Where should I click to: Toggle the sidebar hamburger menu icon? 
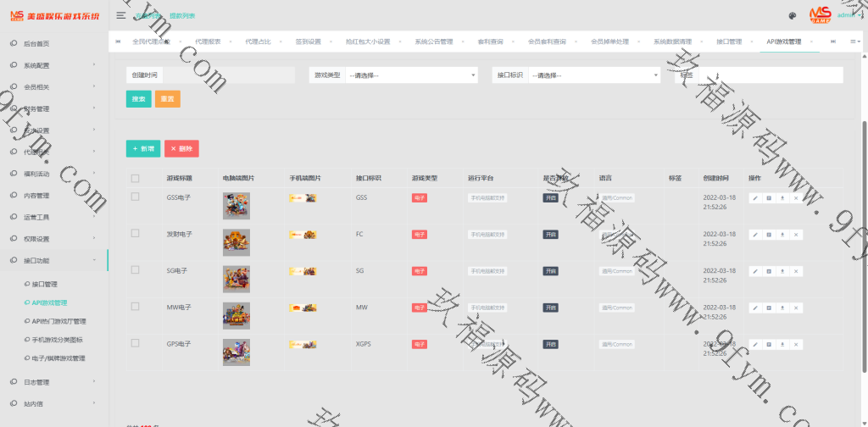pos(121,15)
